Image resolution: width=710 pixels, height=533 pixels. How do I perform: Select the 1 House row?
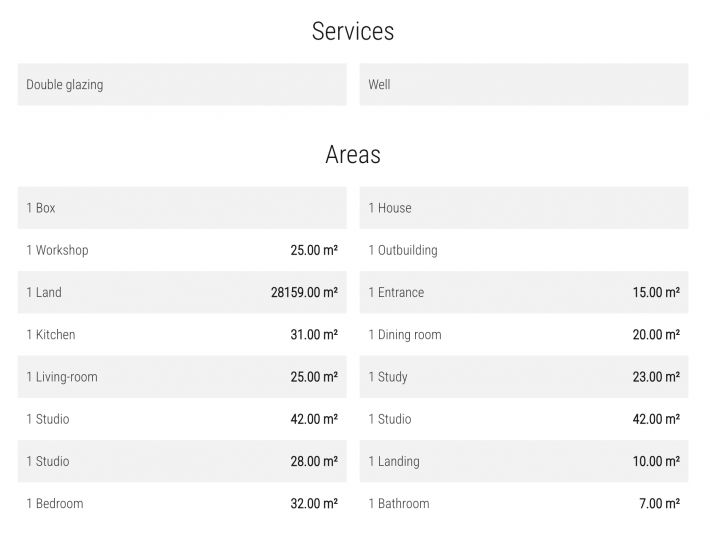tap(524, 208)
